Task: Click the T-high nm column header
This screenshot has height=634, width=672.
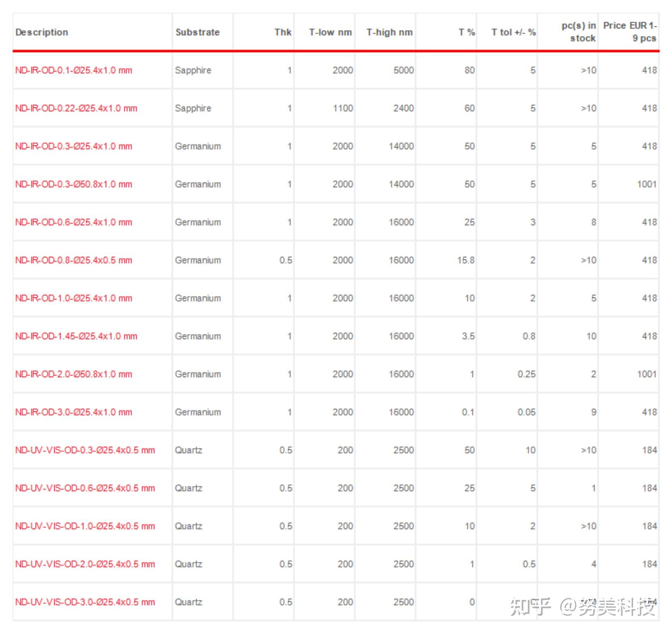Action: [x=390, y=32]
